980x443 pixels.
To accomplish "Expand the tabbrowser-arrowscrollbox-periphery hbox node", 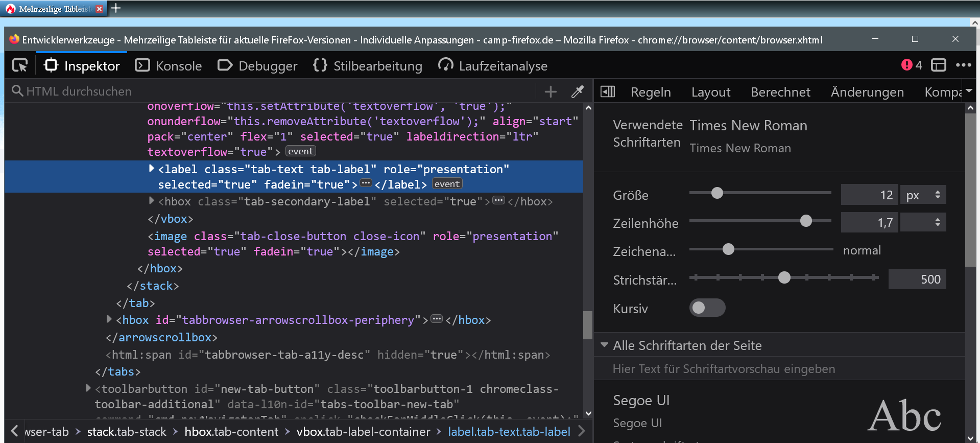I will (x=109, y=319).
